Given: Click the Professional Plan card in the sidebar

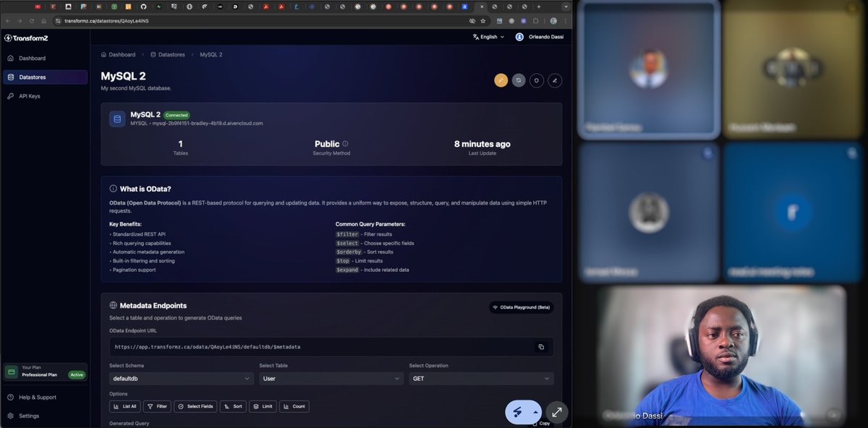Looking at the screenshot, I should (x=45, y=372).
